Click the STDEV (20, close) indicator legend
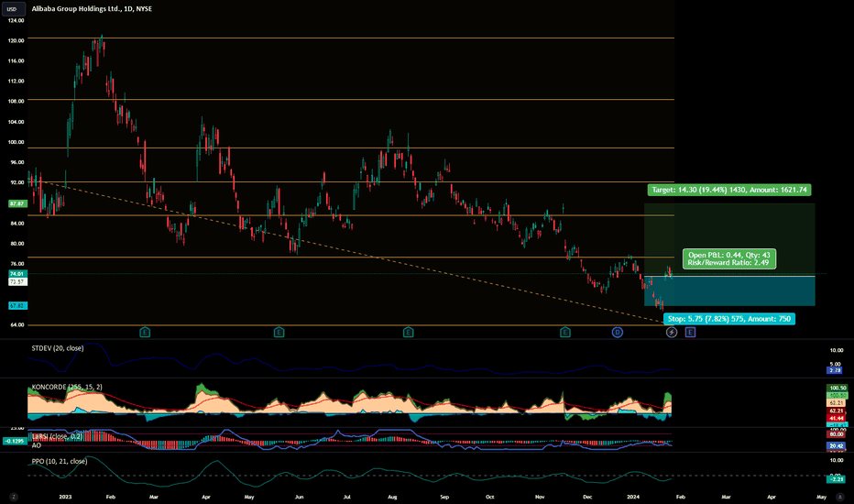 click(x=57, y=348)
